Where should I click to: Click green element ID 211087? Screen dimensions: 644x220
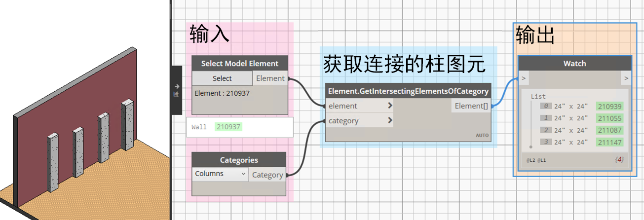pos(609,130)
